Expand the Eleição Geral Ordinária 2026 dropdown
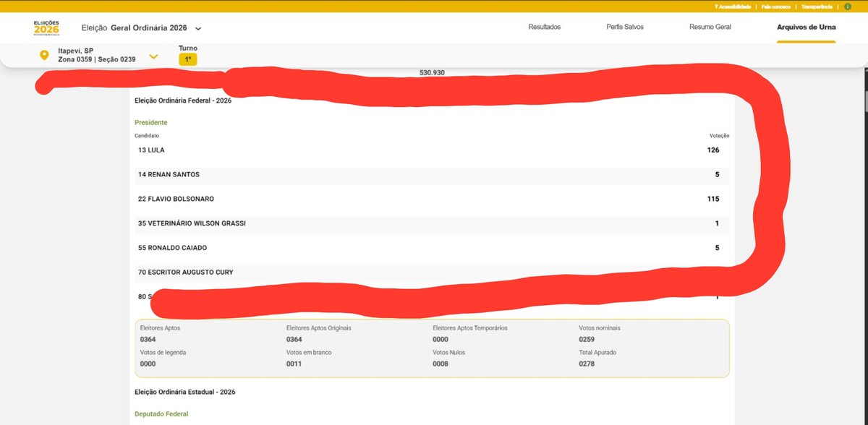 point(198,28)
